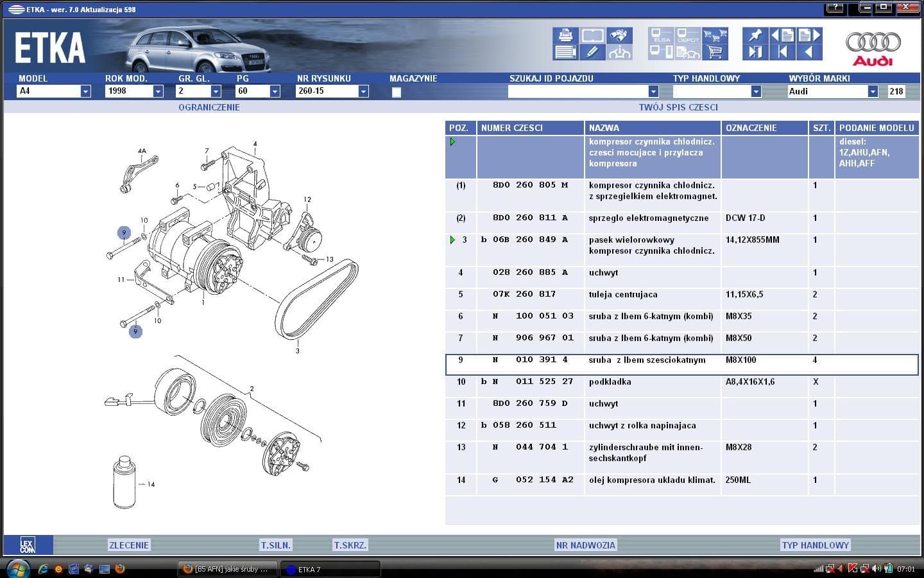This screenshot has height=578, width=924.
Task: Click the T.SKRZ. button
Action: (350, 545)
